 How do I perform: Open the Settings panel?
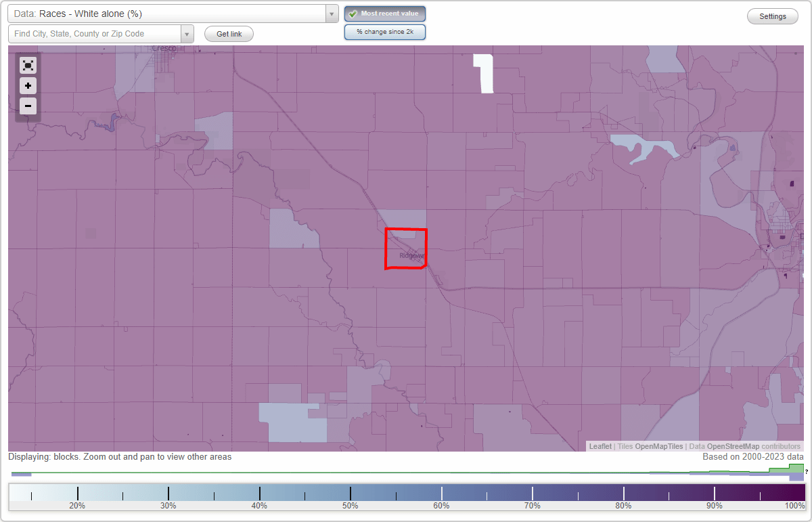pos(772,16)
